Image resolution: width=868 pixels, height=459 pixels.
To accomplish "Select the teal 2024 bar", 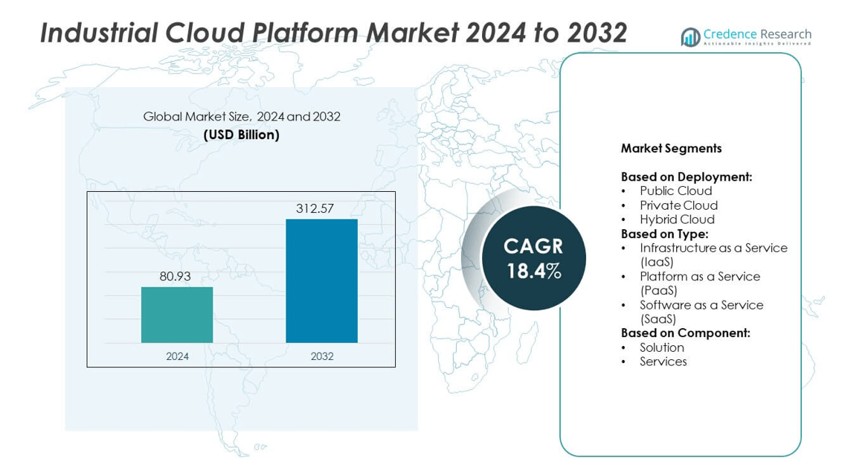I will pos(177,315).
